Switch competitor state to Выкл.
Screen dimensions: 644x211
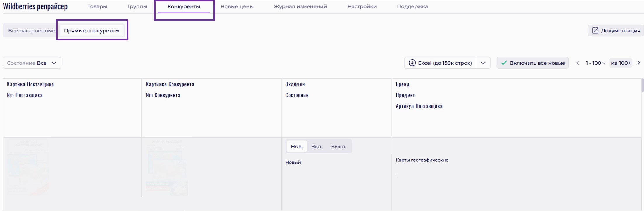(x=339, y=146)
